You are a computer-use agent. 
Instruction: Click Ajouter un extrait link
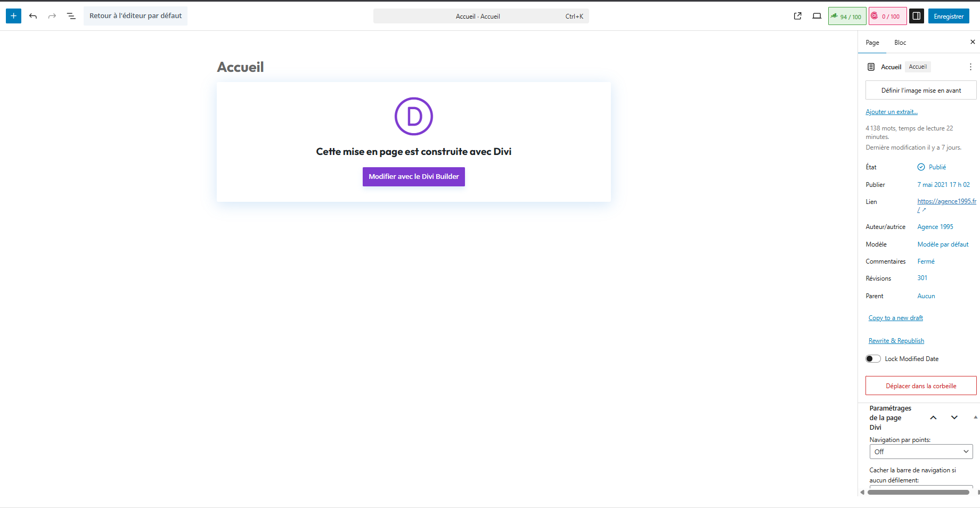(892, 112)
